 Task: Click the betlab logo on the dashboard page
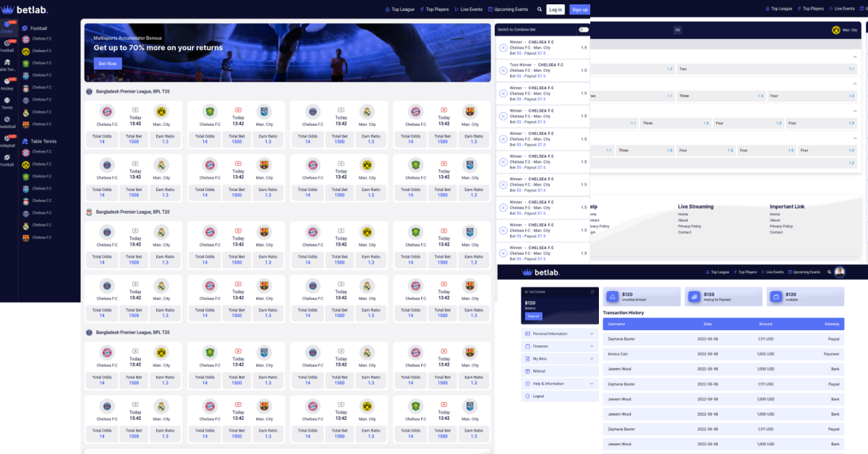(x=540, y=272)
